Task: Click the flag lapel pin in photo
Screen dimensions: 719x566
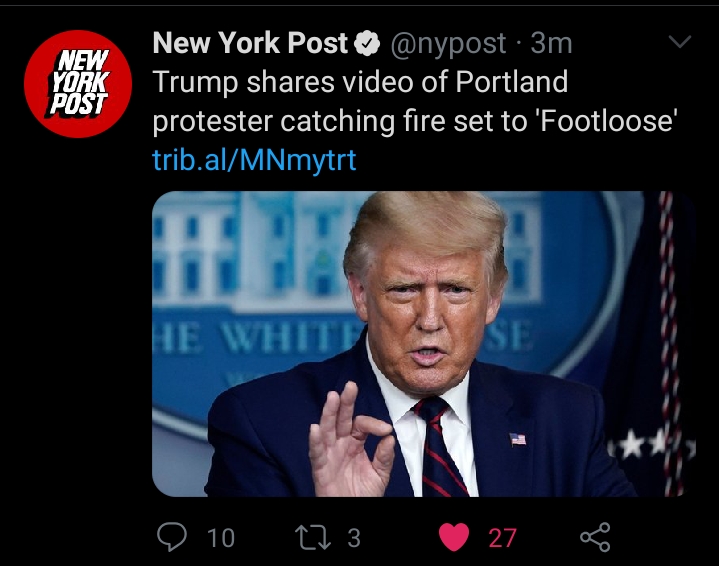Action: click(518, 439)
